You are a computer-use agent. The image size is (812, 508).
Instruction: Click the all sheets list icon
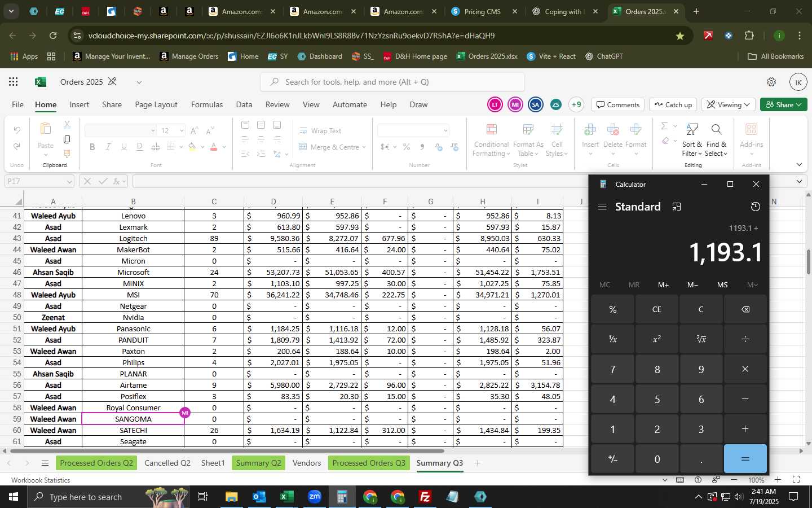coord(45,463)
